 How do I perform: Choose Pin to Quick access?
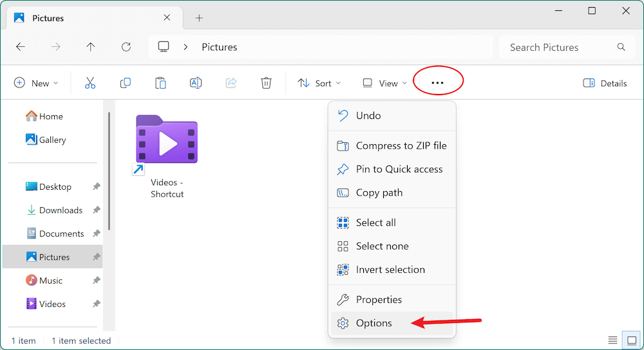pos(392,169)
